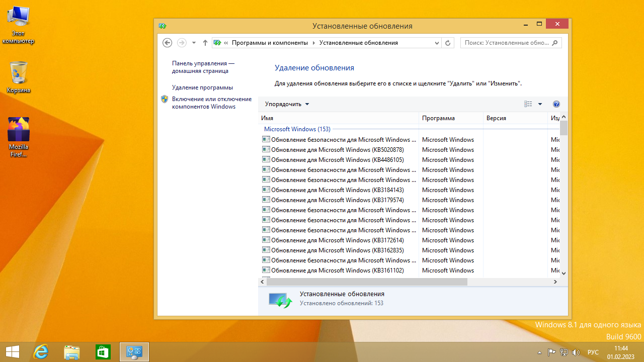
Task: Select update KB3162835 row
Action: pyautogui.click(x=411, y=250)
